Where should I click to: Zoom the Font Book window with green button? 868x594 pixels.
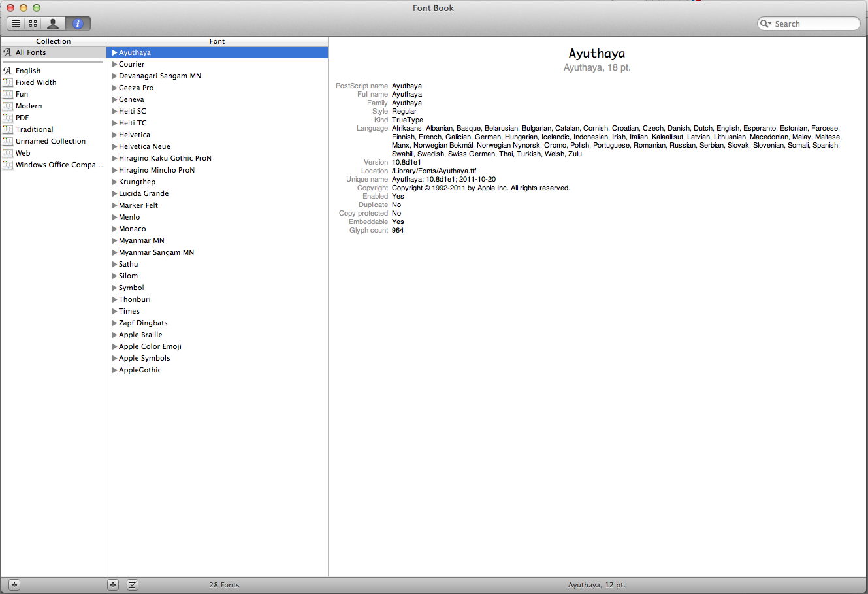(37, 8)
